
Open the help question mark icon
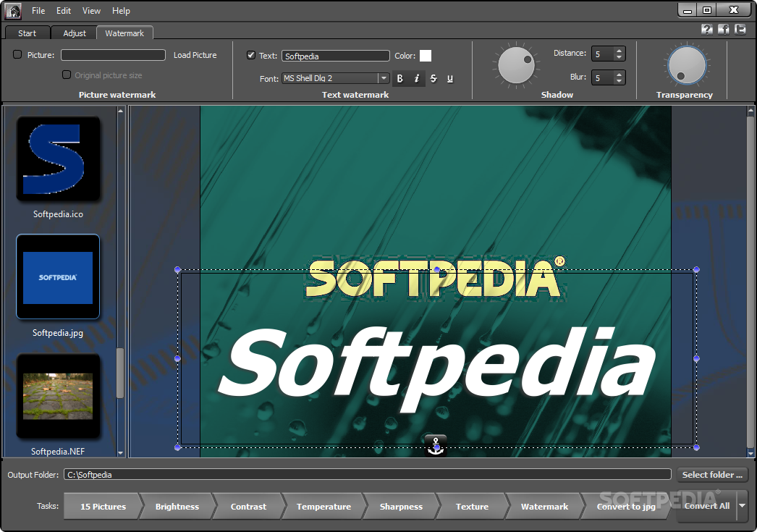[x=707, y=30]
